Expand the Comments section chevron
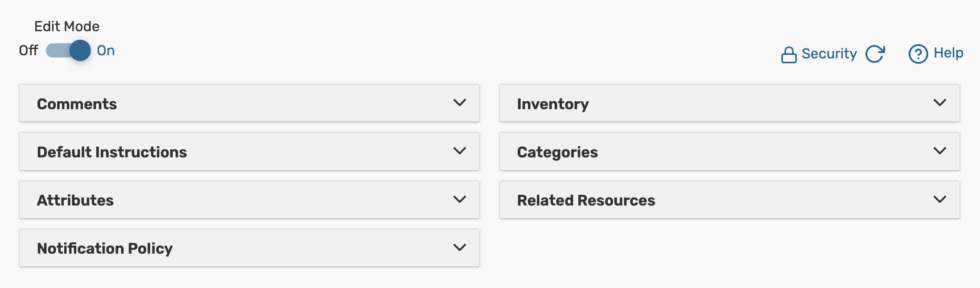The image size is (980, 288). 459,103
